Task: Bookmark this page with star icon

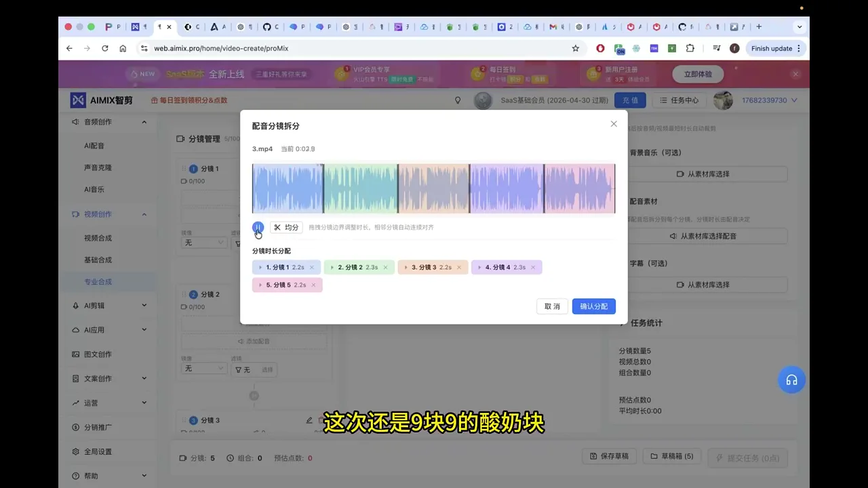Action: [576, 49]
